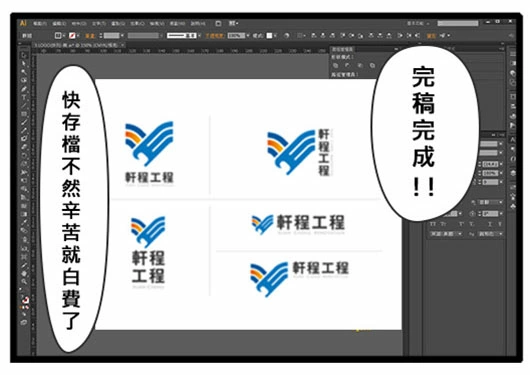Select the Selection tool (black arrow)
530x375 pixels.
[24, 55]
